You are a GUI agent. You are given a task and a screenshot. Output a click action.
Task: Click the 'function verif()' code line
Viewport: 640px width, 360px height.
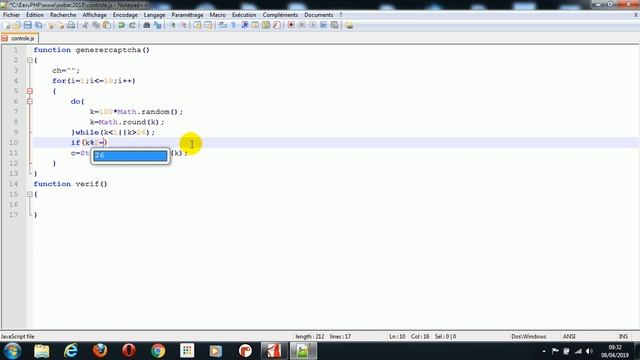click(x=70, y=184)
